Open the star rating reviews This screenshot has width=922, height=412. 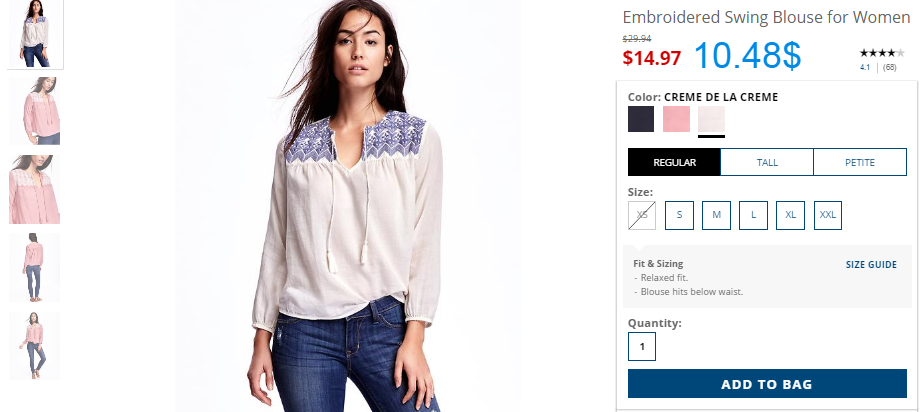click(881, 53)
